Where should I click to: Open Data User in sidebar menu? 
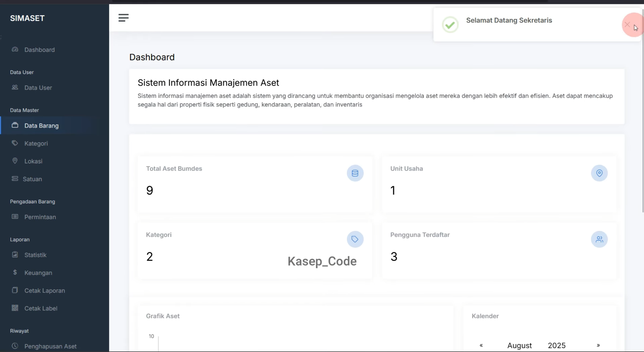point(55,88)
